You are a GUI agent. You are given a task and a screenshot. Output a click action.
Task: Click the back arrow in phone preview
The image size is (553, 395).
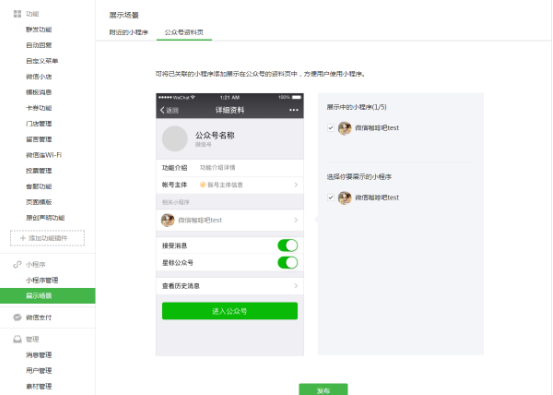(x=162, y=110)
